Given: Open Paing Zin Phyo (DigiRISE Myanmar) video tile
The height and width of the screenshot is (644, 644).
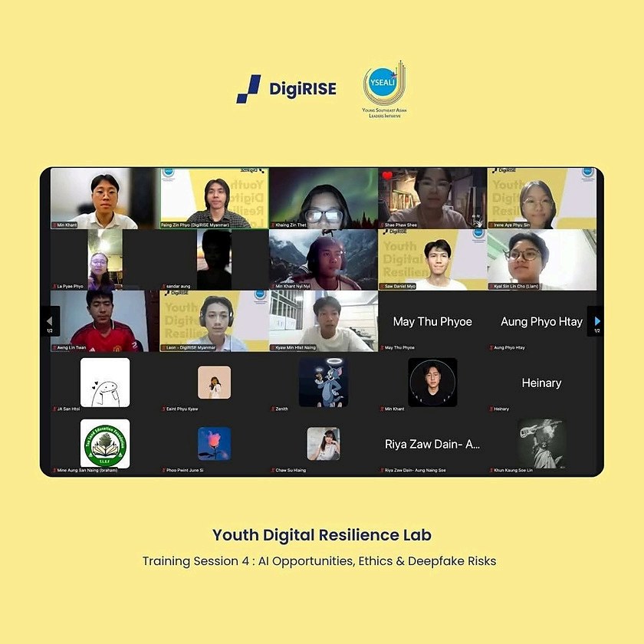Looking at the screenshot, I should coord(215,199).
